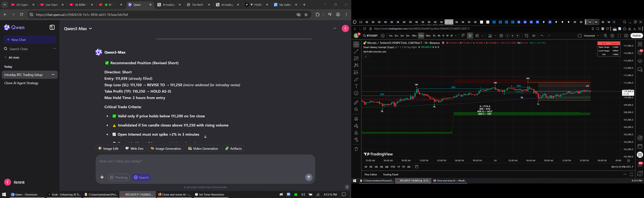Select the Measure ruler tool
Screen dimensions: 644x198
click(356, 102)
